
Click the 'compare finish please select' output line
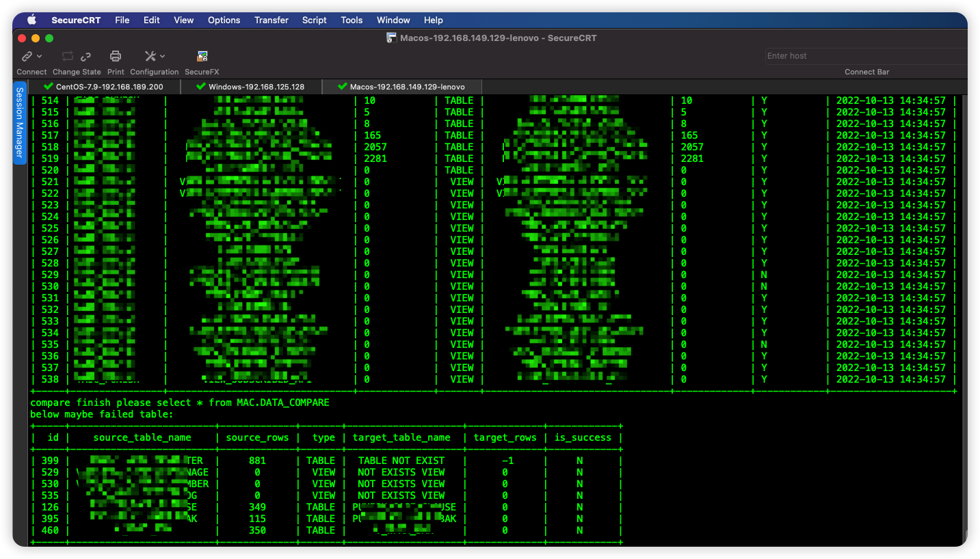(180, 403)
